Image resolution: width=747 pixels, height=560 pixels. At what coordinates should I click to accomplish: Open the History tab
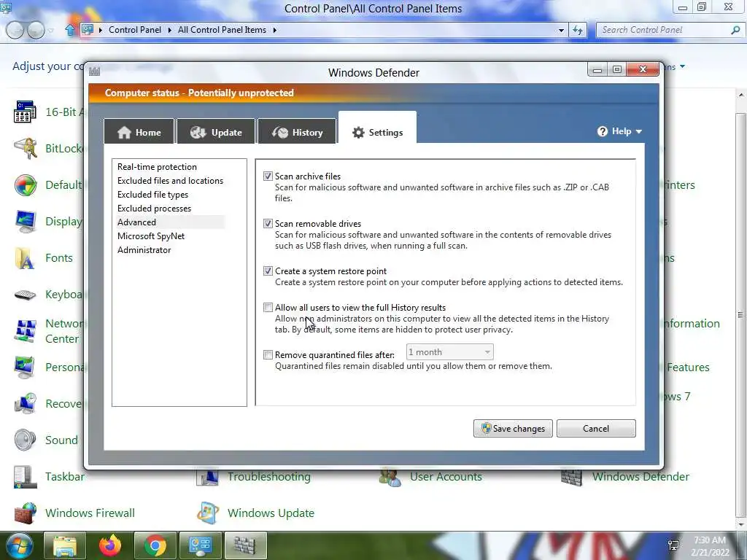point(298,132)
